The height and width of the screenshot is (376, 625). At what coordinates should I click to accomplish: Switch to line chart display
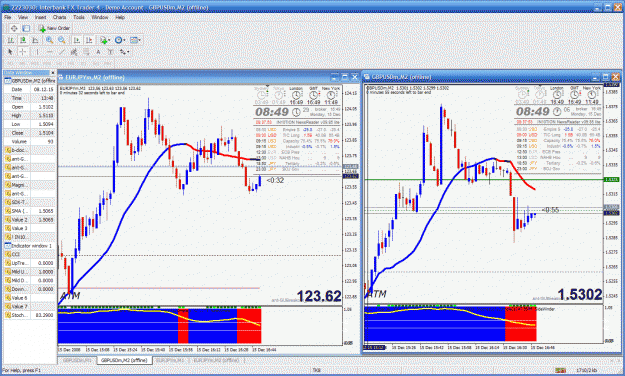(x=35, y=40)
